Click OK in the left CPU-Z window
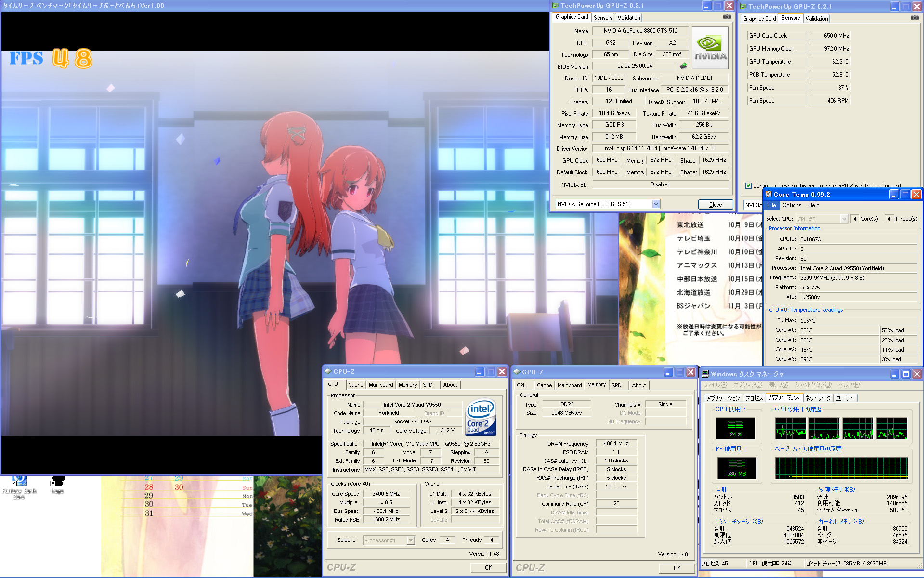Image resolution: width=924 pixels, height=578 pixels. click(488, 568)
